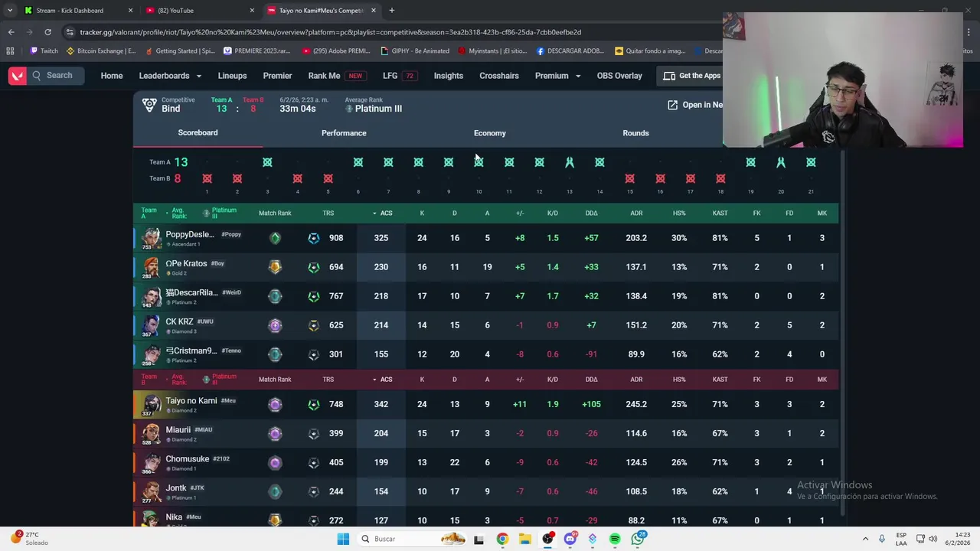Viewport: 980px width, 551px height.
Task: Click diamond rank badge in CK KRZ row
Action: point(275,325)
